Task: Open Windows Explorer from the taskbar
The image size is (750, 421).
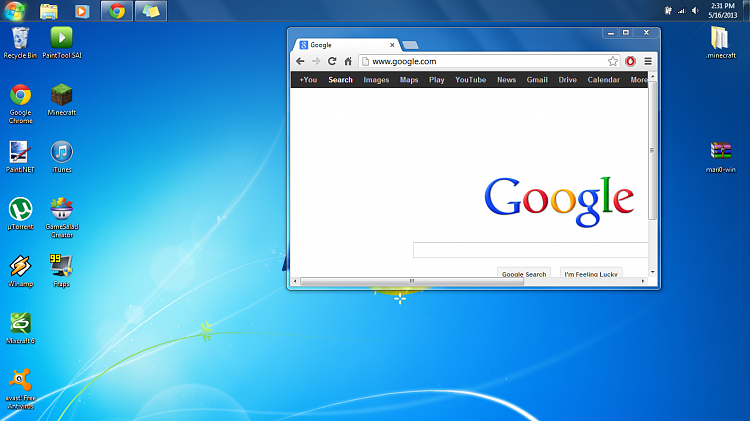Action: tap(49, 11)
